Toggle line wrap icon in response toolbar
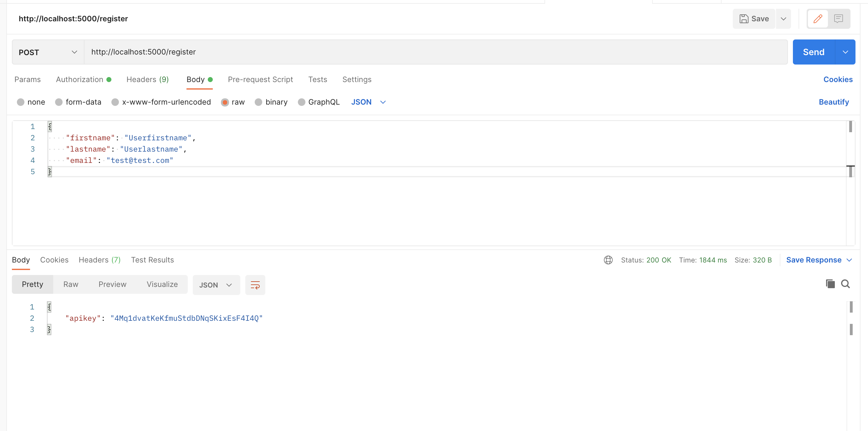 255,285
